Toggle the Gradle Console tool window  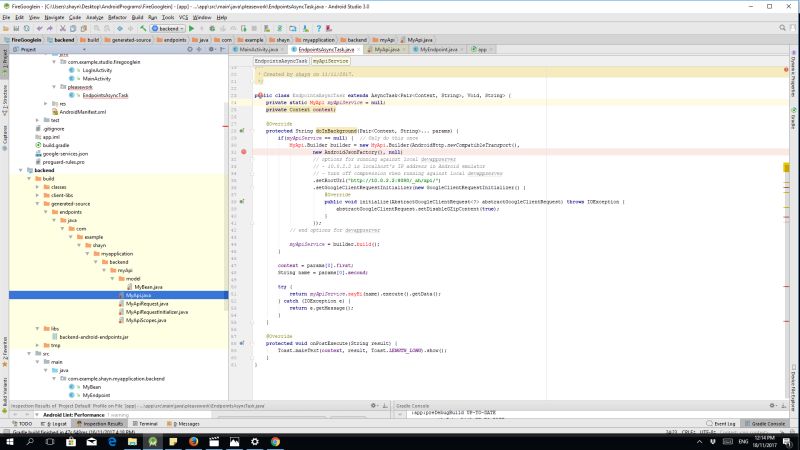[x=769, y=423]
